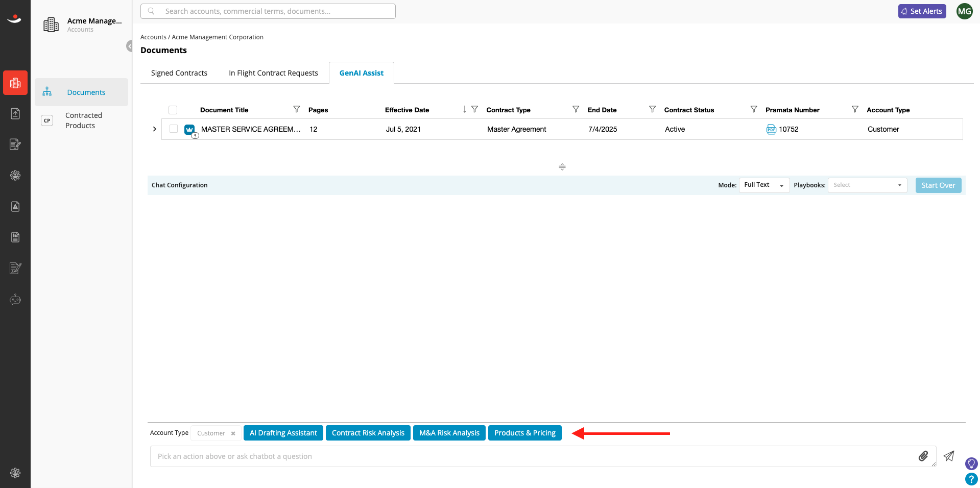
Task: Filter the Document Title column
Action: [x=297, y=109]
